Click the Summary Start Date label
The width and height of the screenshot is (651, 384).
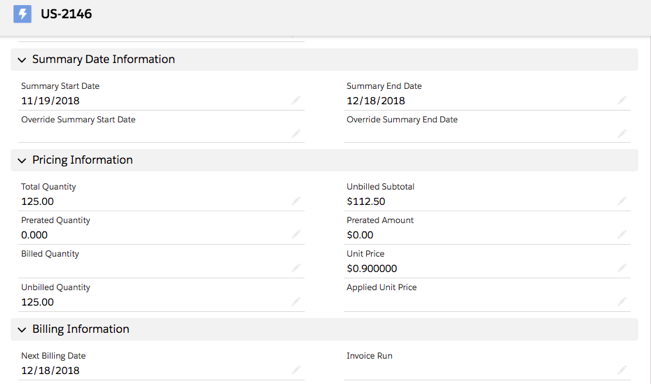pyautogui.click(x=60, y=86)
